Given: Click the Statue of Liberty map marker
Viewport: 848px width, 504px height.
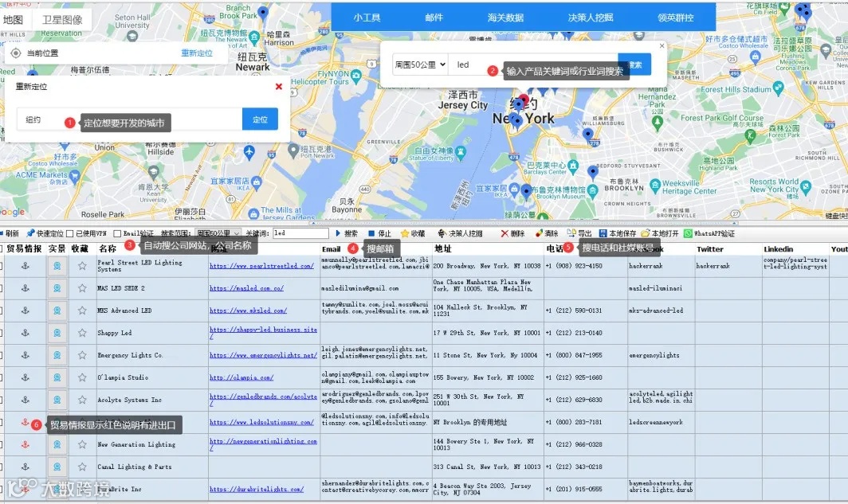Looking at the screenshot, I should (x=461, y=153).
